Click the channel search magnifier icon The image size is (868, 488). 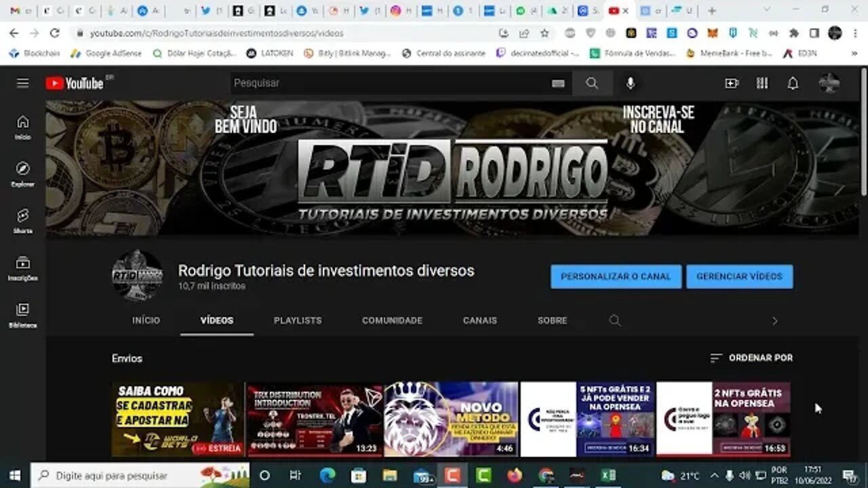[x=615, y=321]
